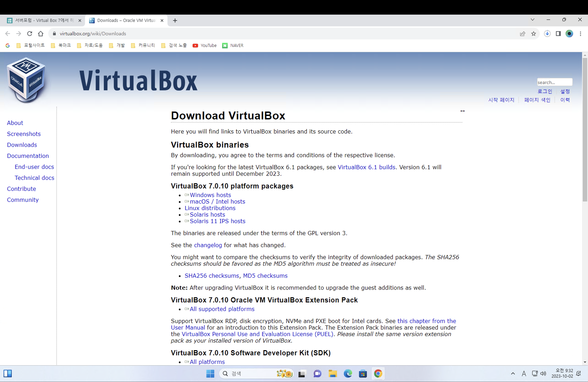Open the share page icon in address bar
Viewport: 588px width, 382px height.
(522, 33)
